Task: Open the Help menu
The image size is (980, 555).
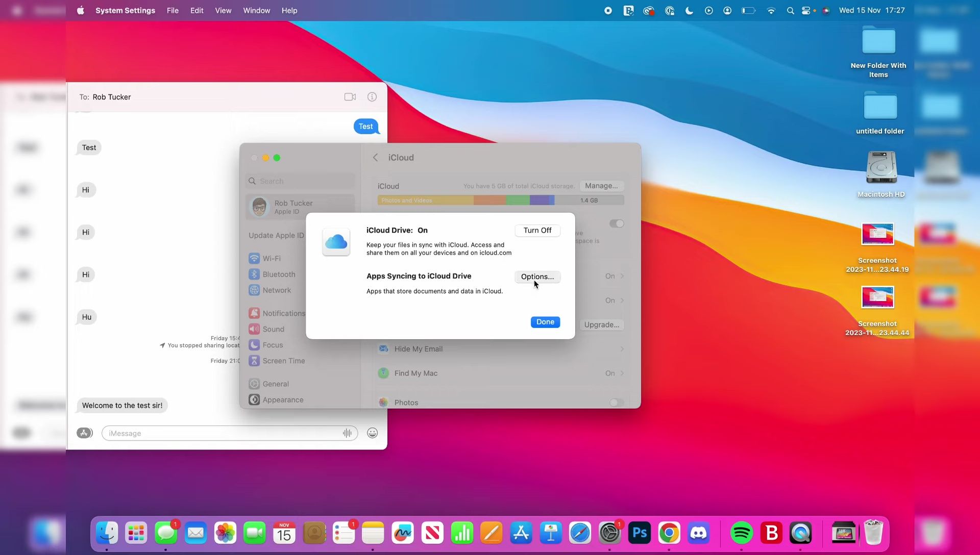Action: [289, 10]
